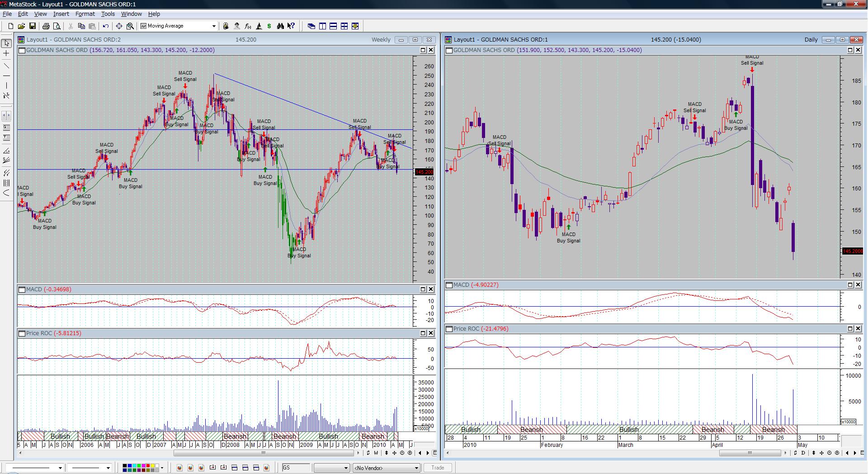Image resolution: width=868 pixels, height=474 pixels.
Task: Select the crosshair tool in left toolbar
Action: tap(6, 54)
